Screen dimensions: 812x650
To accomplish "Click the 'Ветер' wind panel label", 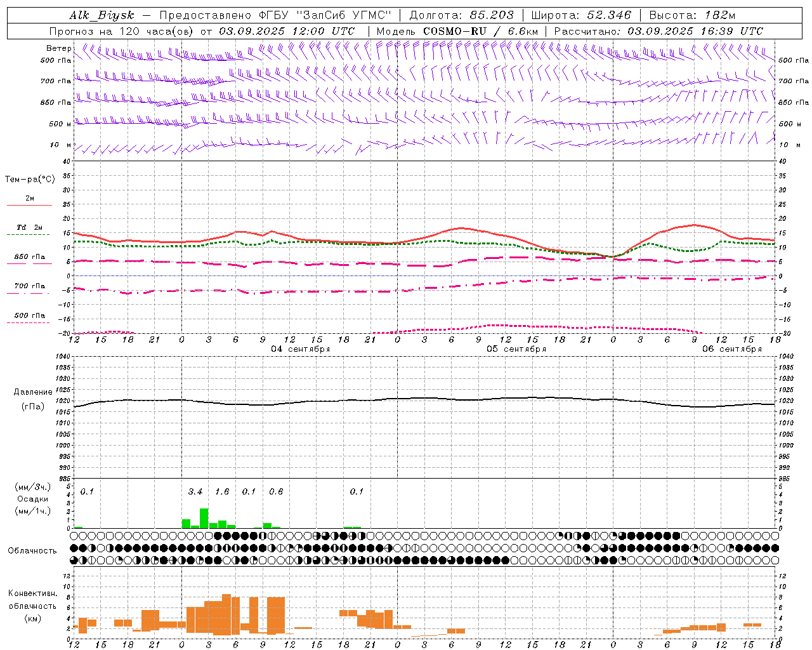I will pyautogui.click(x=58, y=48).
